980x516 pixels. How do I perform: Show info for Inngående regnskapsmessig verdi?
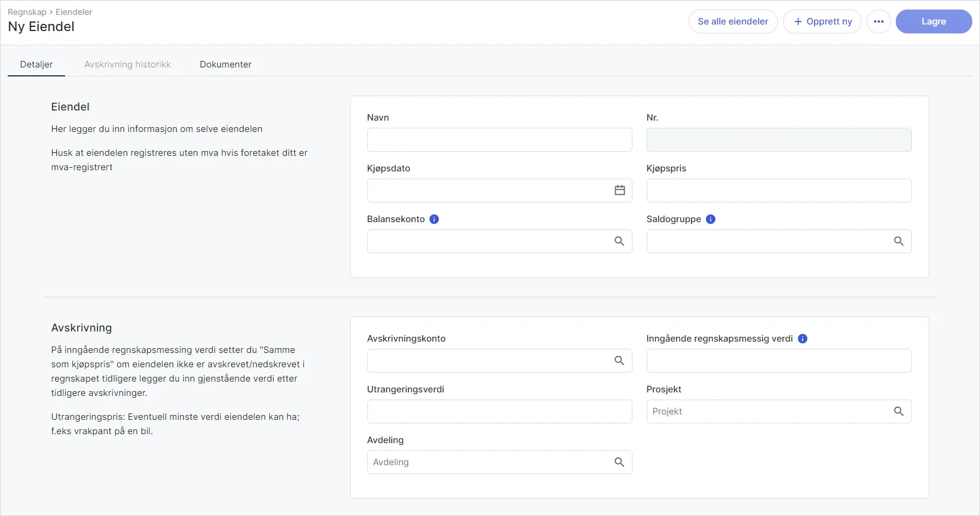(803, 339)
